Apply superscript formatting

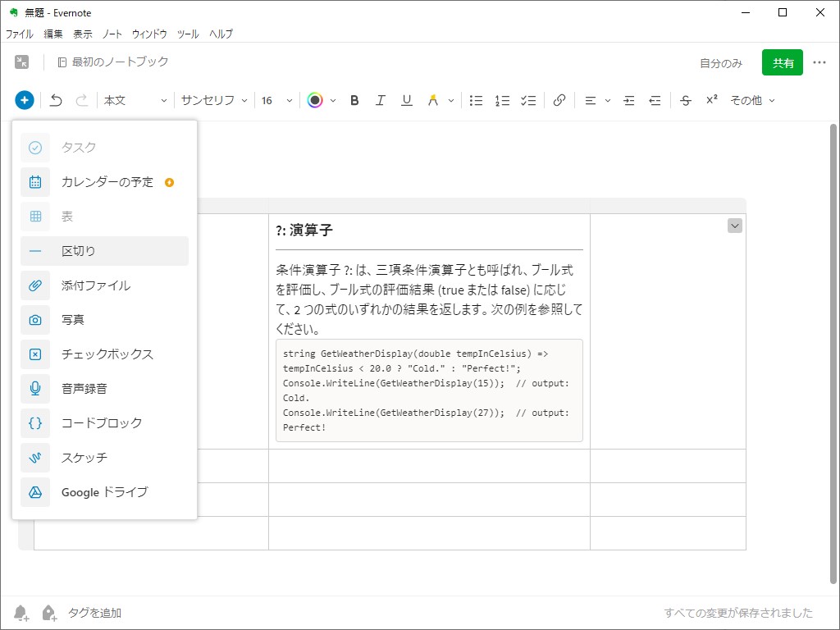[x=711, y=99]
